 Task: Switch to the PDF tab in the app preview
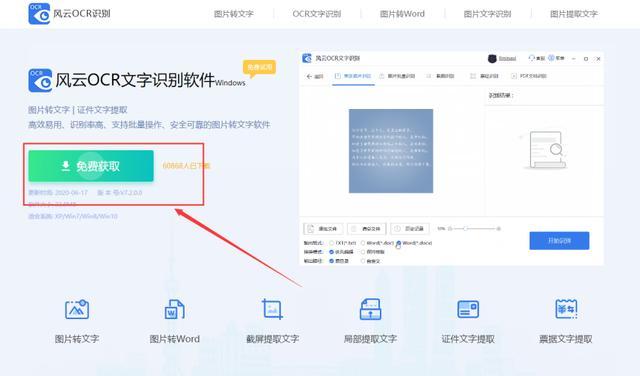point(529,76)
